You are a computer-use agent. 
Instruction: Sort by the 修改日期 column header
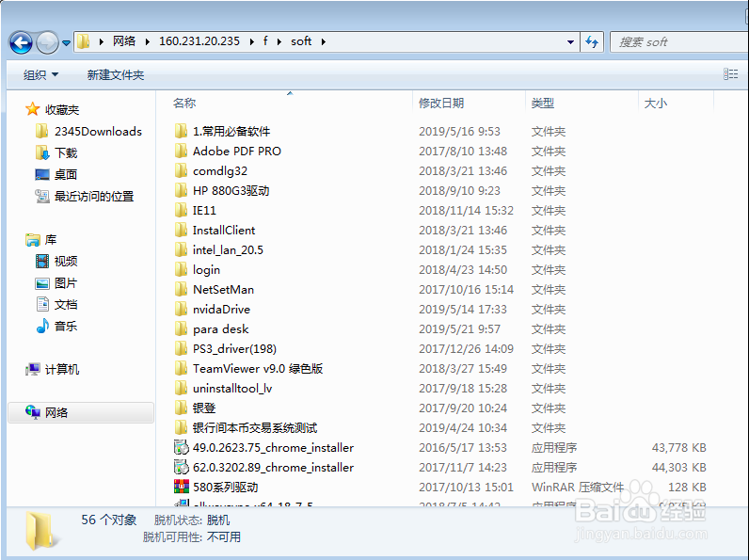[x=441, y=103]
